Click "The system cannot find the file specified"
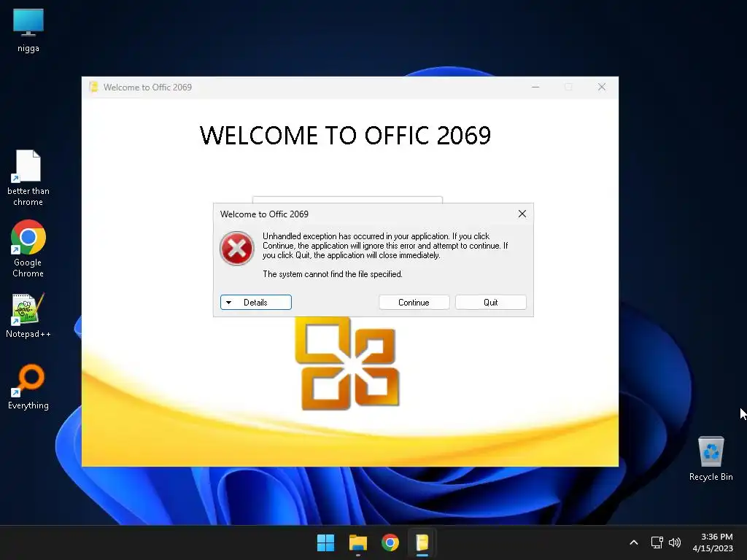Screen dimensions: 747x560 [333, 274]
